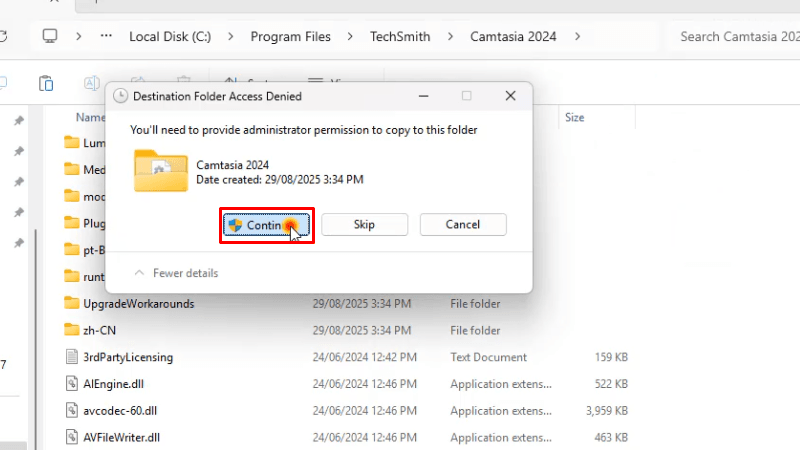Open the breadcrumb overflow ellipsis menu
800x450 pixels.
click(106, 37)
